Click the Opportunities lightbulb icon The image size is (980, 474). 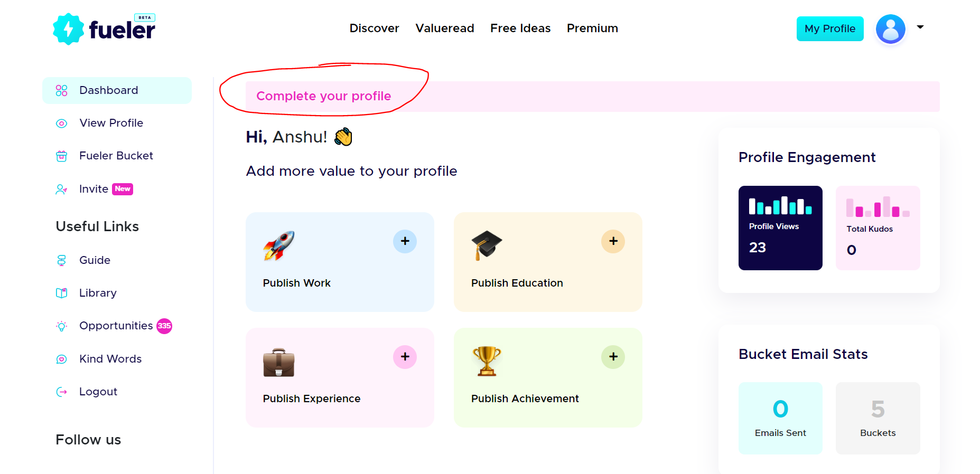(61, 326)
